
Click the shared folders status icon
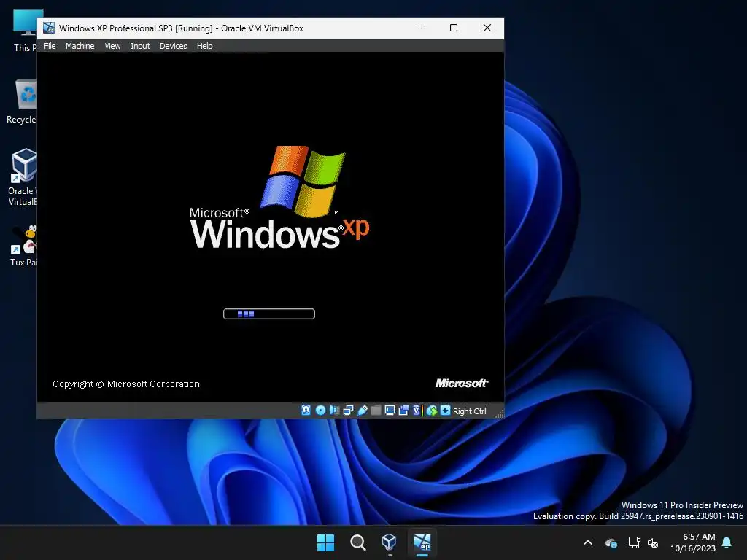pos(376,411)
